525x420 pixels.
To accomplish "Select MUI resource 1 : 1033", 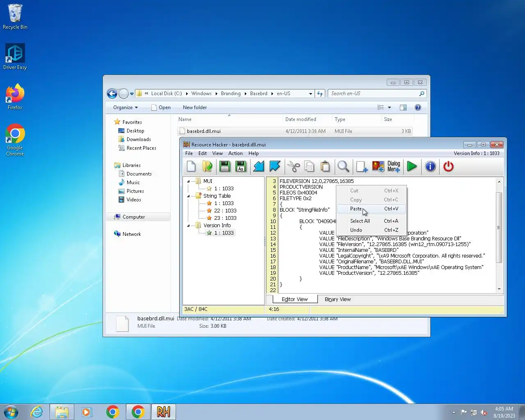I will coord(224,189).
